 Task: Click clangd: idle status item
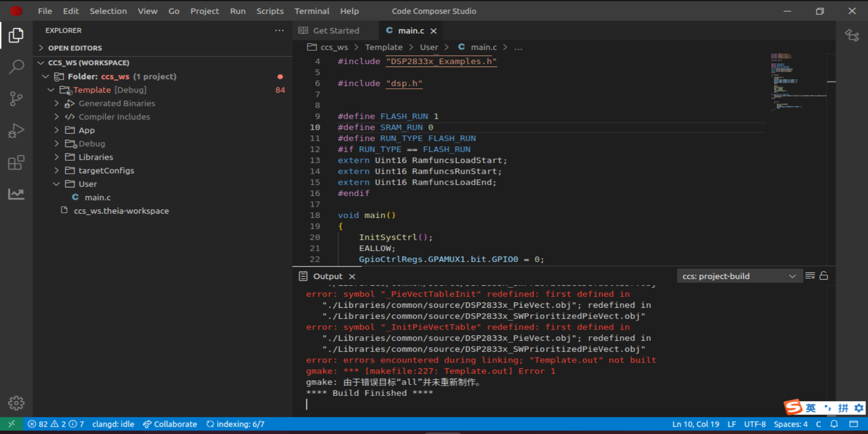click(x=113, y=424)
